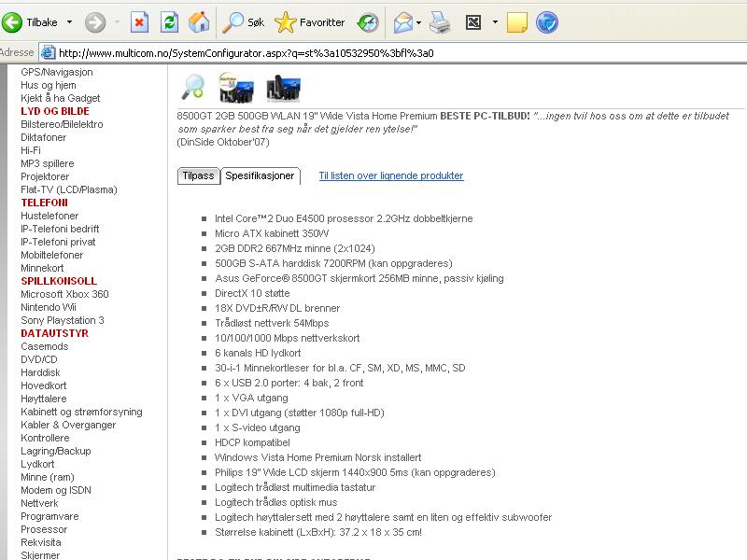Open Høyttalere category
The image size is (747, 560).
43,399
